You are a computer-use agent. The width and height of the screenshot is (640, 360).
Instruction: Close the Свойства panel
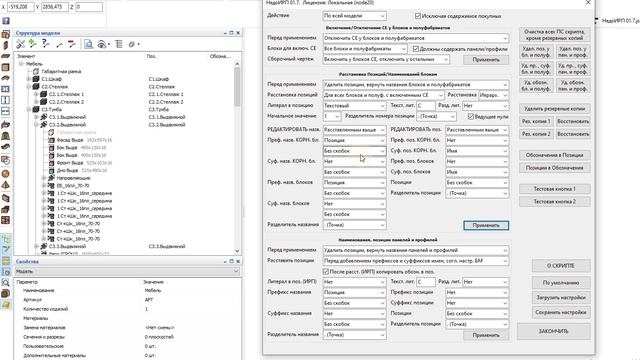[238, 261]
